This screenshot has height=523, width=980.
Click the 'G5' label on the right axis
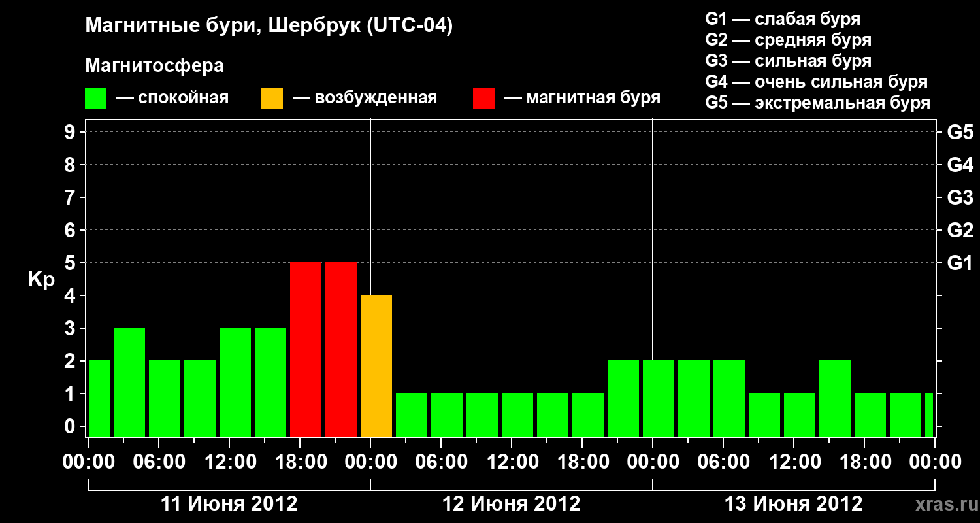pos(960,132)
